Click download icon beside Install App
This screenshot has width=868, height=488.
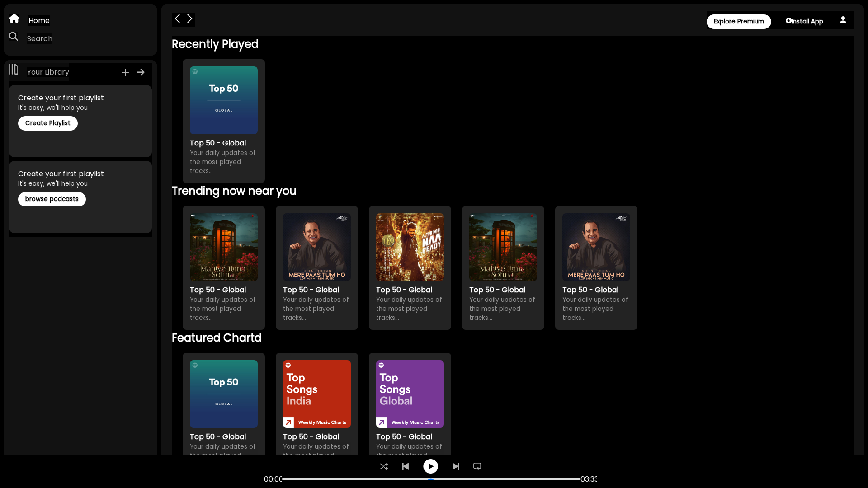(788, 21)
